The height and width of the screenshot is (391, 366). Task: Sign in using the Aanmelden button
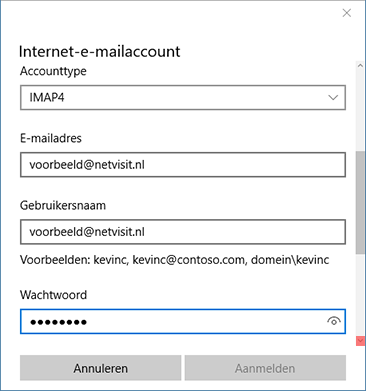[x=265, y=368]
